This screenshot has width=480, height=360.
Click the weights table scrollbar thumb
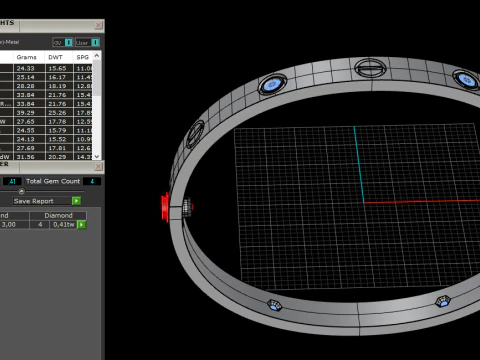(97, 77)
